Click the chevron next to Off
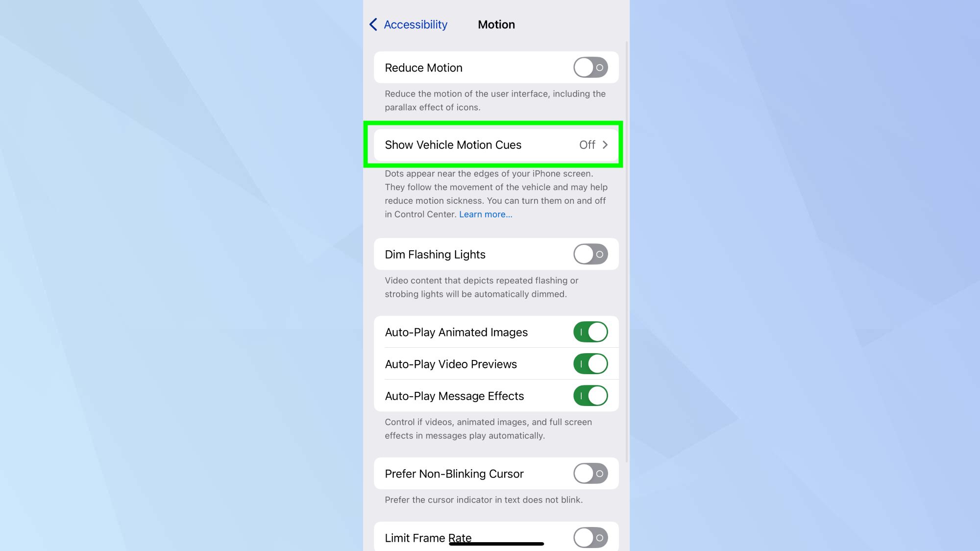980x551 pixels. (605, 145)
